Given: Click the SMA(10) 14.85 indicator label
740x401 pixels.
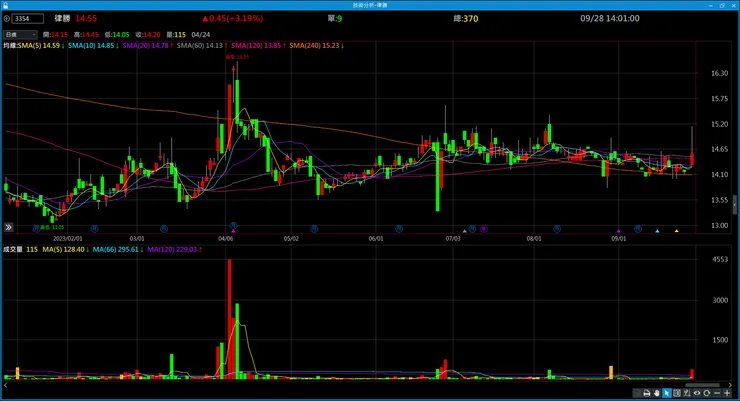Looking at the screenshot, I should tap(93, 46).
